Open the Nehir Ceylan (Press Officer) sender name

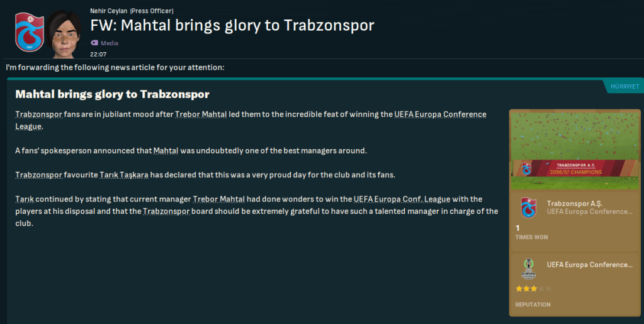(x=132, y=11)
